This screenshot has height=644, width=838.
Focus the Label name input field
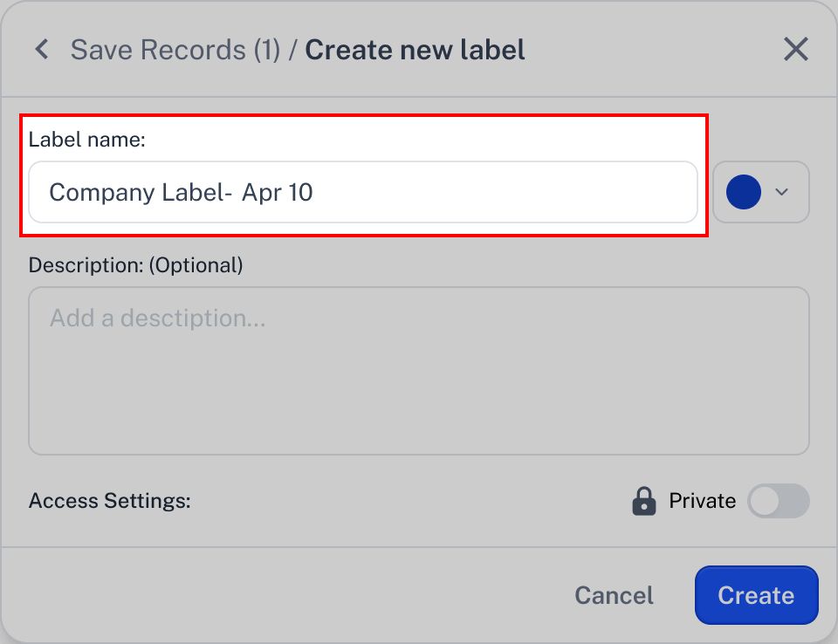[x=363, y=192]
